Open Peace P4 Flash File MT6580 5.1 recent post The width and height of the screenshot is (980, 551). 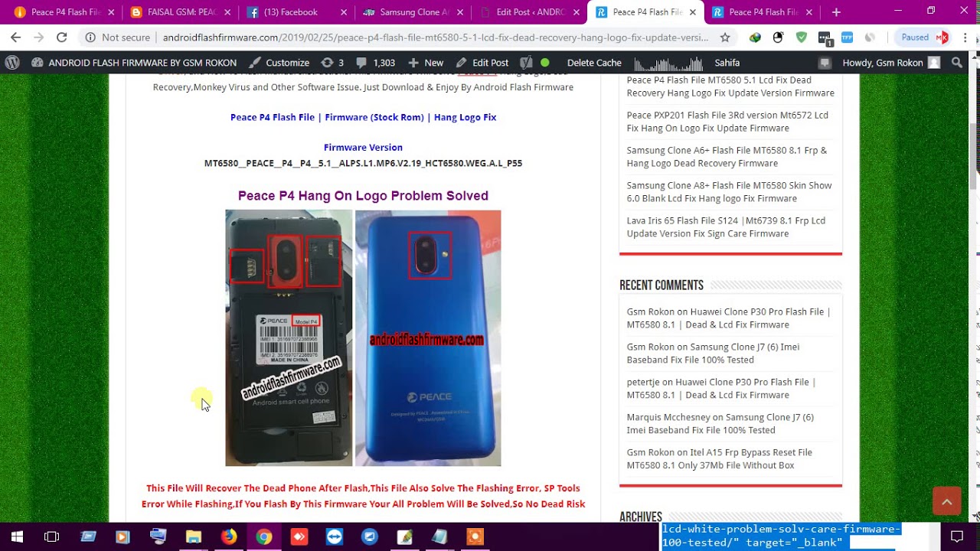tap(730, 86)
